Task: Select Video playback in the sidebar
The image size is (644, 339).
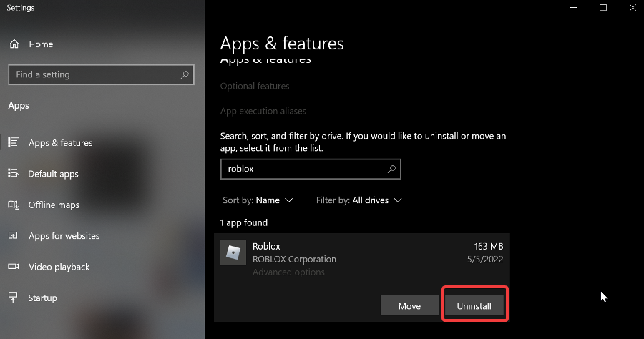Action: click(59, 267)
